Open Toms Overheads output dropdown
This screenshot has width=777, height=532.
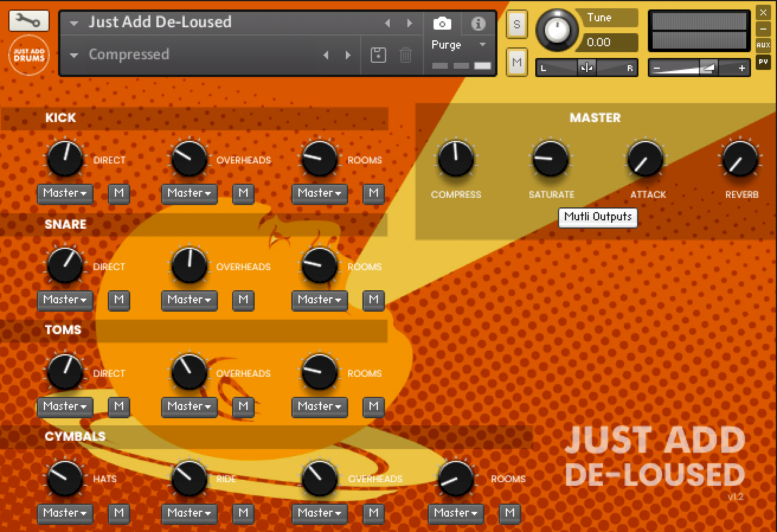pyautogui.click(x=190, y=406)
